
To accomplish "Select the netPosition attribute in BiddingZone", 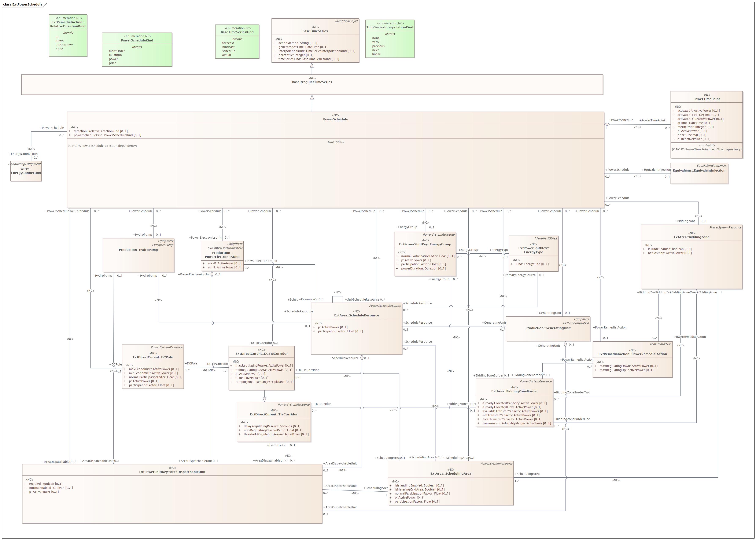I will (670, 253).
